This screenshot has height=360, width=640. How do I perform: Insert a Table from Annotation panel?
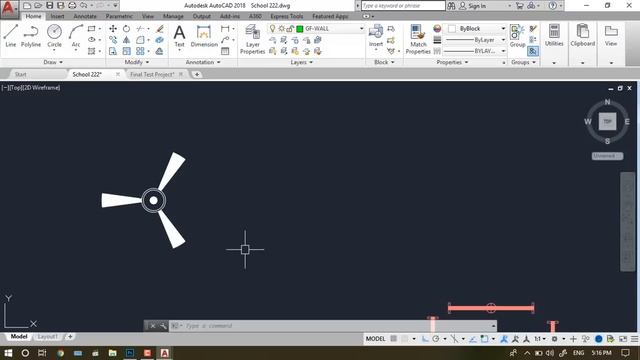(225, 51)
